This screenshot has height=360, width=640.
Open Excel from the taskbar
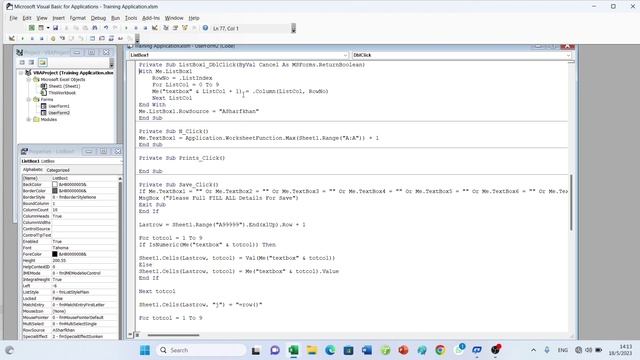tap(293, 350)
